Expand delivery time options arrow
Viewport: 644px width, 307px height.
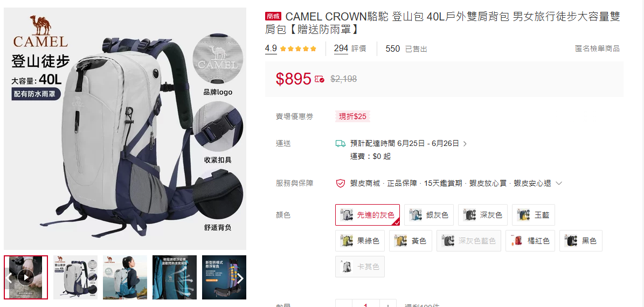click(x=465, y=144)
